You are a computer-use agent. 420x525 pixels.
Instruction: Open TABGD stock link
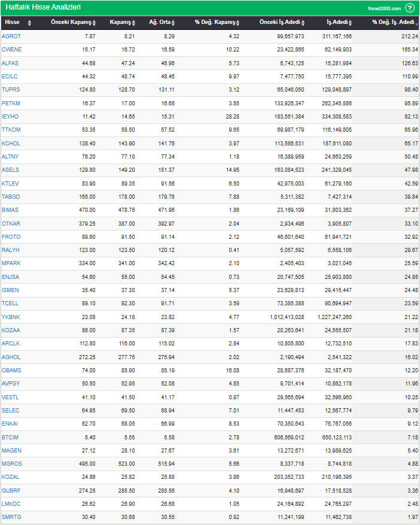pos(11,196)
